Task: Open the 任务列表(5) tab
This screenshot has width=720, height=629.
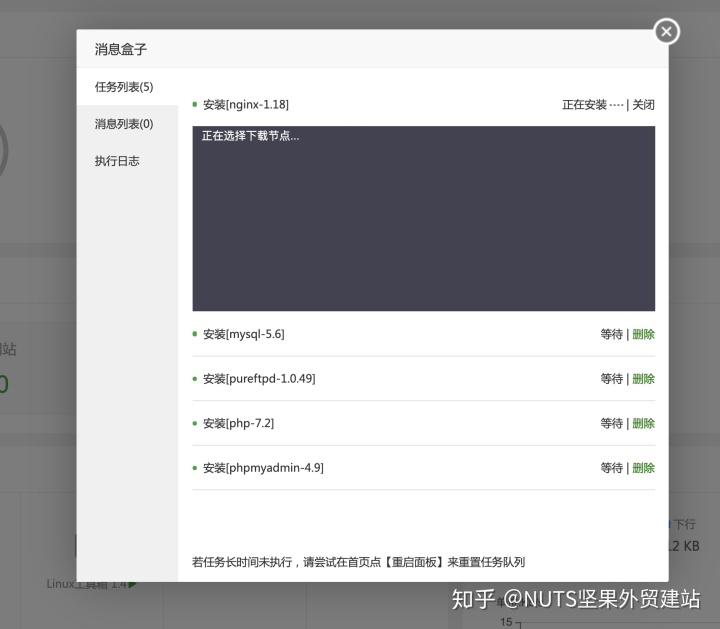Action: 127,87
